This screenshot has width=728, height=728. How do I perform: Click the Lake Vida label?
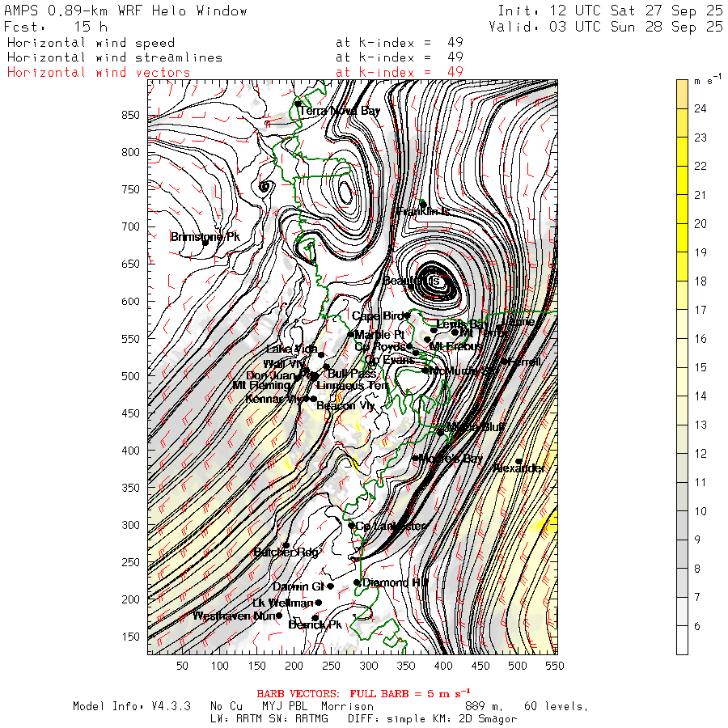[291, 349]
